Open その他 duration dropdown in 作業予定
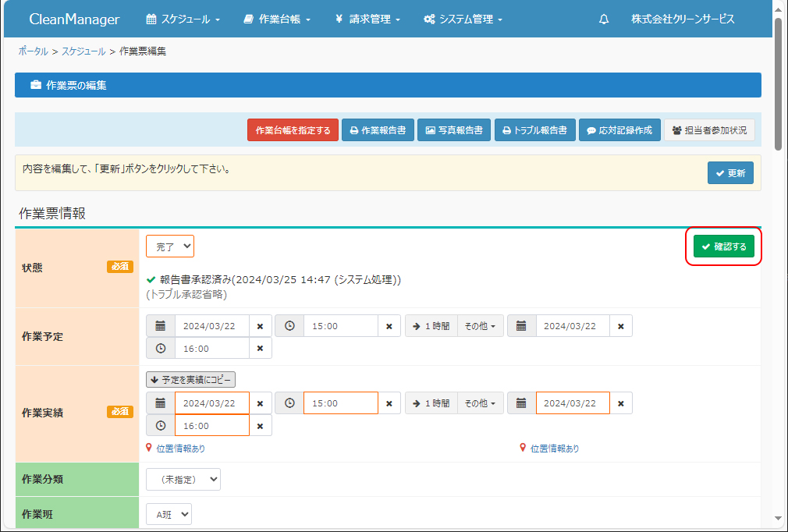Screen dimensions: 788x532 (x=479, y=326)
